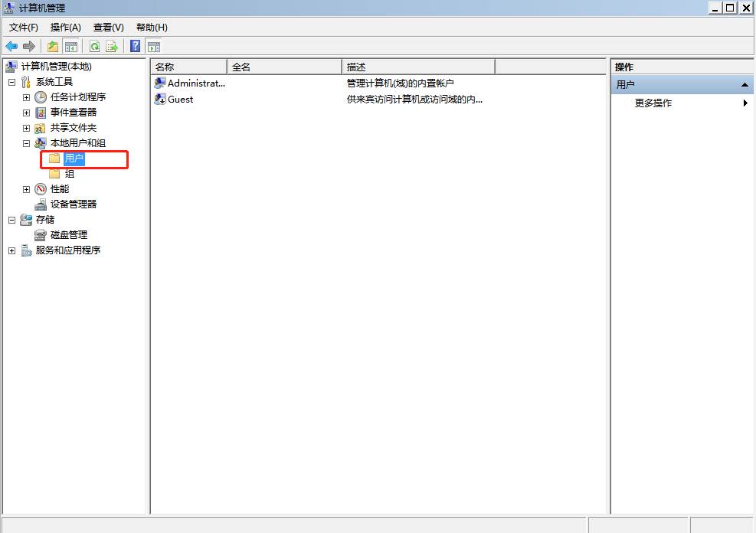The height and width of the screenshot is (533, 756).
Task: Select the Administrator user account
Action: pos(194,83)
